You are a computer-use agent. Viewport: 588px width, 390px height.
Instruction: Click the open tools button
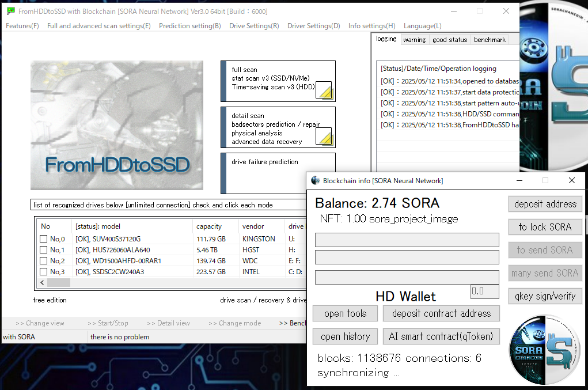pos(346,313)
